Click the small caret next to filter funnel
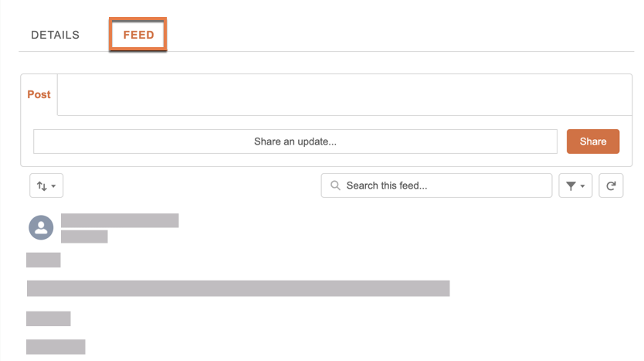The image size is (644, 361). coord(582,186)
